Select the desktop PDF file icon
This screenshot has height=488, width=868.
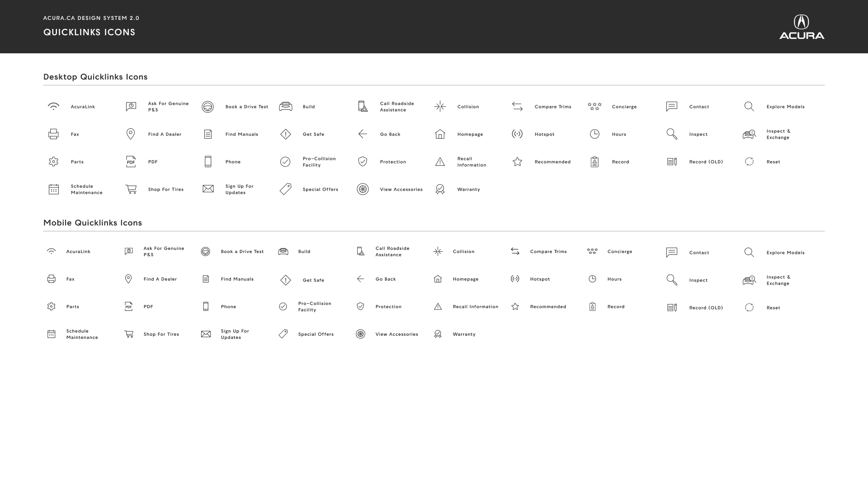(131, 162)
